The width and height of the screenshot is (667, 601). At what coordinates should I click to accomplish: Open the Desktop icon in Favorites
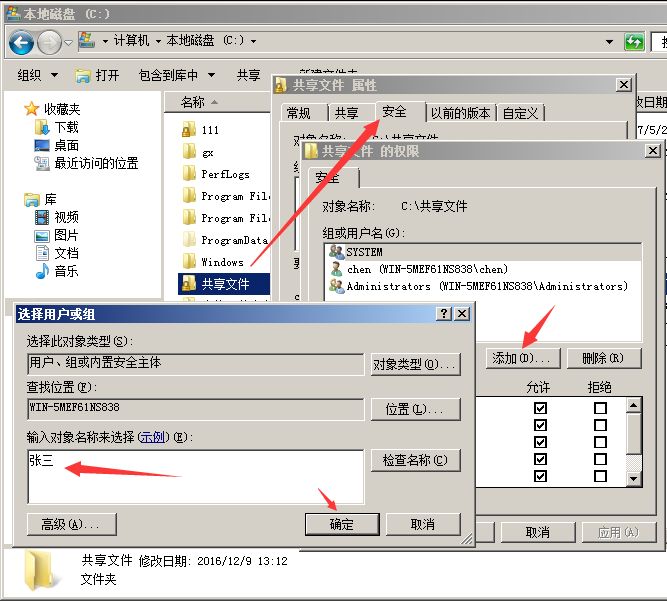(x=42, y=145)
